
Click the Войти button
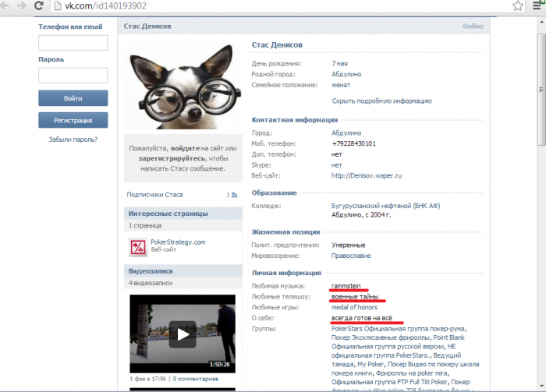(x=73, y=98)
